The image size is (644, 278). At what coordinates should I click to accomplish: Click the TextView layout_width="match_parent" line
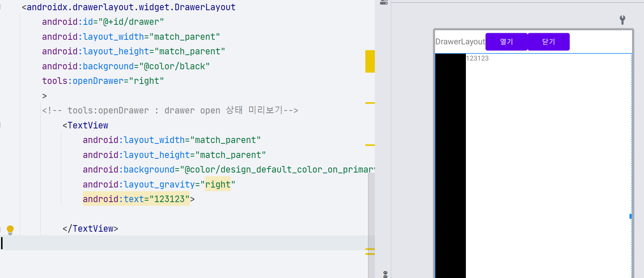coord(172,140)
